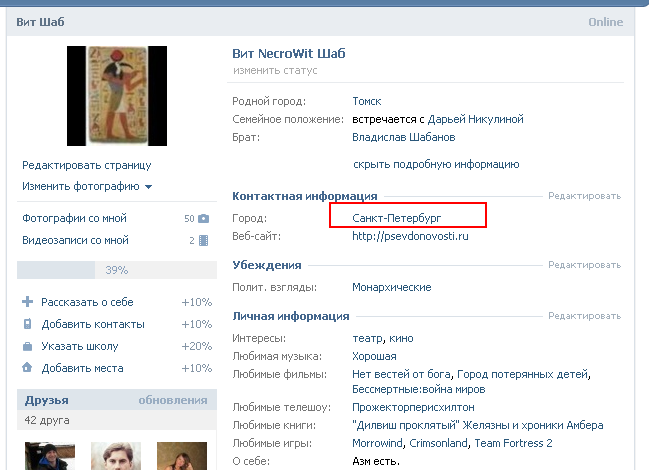Image resolution: width=649 pixels, height=470 pixels.
Task: Click the Дилвиш проклятый book link
Action: [x=478, y=425]
